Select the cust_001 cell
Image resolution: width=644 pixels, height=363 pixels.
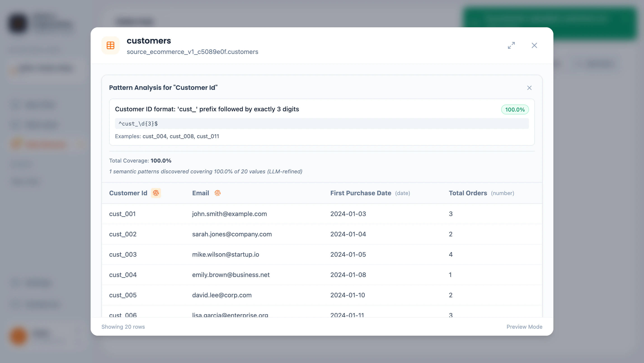point(122,214)
